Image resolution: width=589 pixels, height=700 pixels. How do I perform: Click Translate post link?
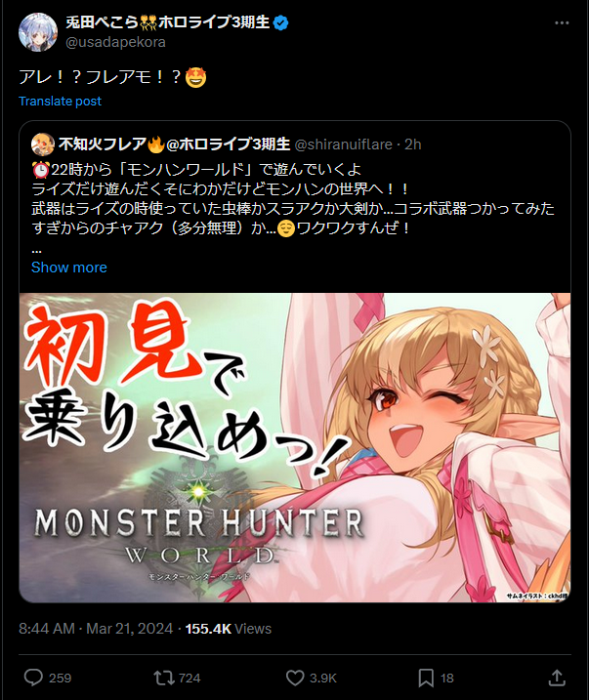(x=60, y=101)
